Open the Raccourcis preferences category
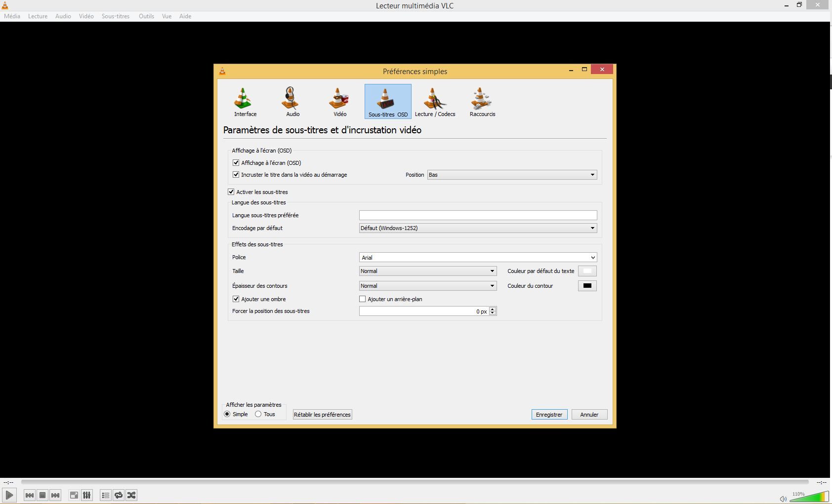The width and height of the screenshot is (832, 504). [482, 102]
